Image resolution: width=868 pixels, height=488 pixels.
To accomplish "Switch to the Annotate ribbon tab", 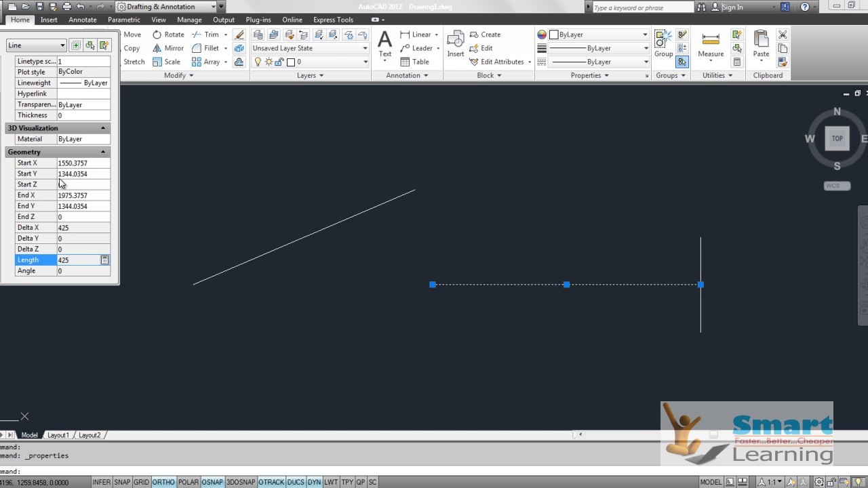I will (x=83, y=20).
